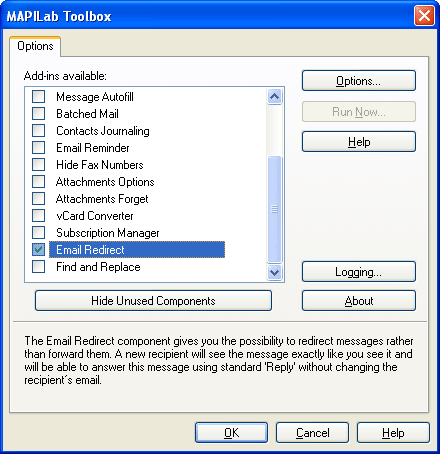Click the add-ins list scroll up arrow
This screenshot has height=454, width=440.
pyautogui.click(x=274, y=97)
